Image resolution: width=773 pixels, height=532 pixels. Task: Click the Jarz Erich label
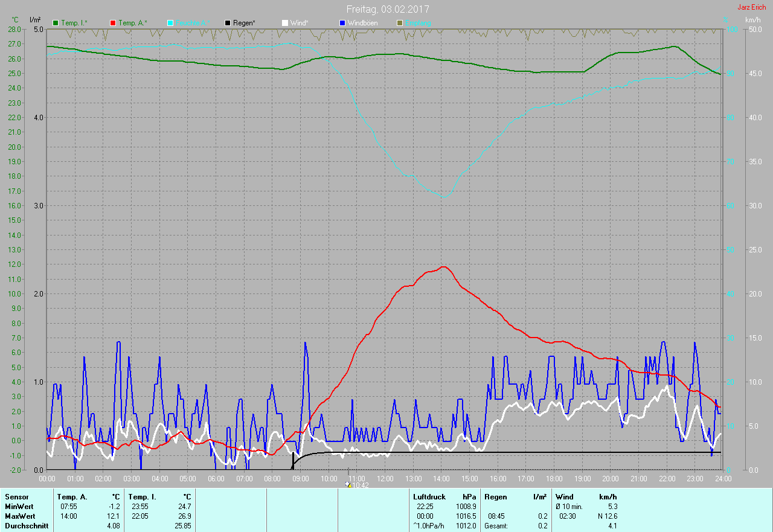pos(751,7)
